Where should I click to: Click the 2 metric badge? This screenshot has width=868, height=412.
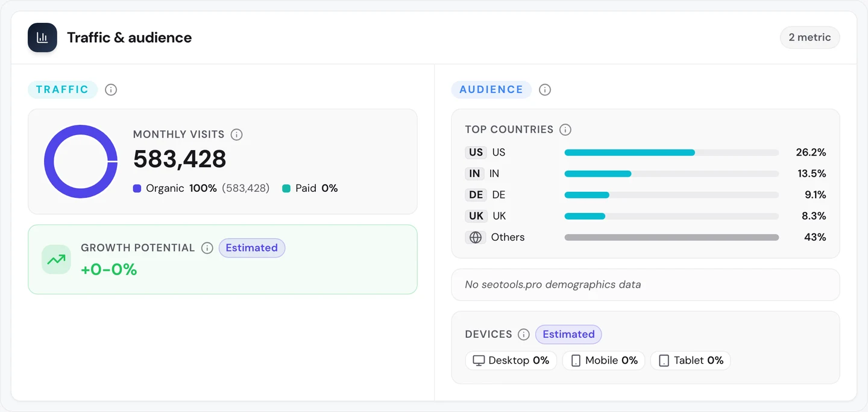click(x=810, y=37)
